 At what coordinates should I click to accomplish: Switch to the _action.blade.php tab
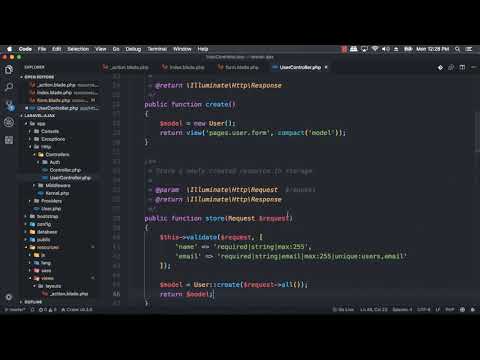click(x=126, y=67)
